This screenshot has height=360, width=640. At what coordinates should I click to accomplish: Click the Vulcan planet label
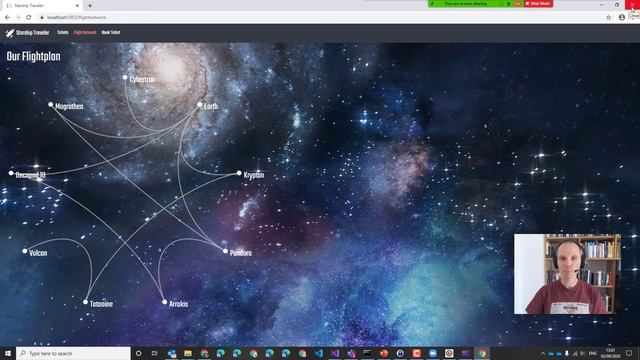(38, 253)
